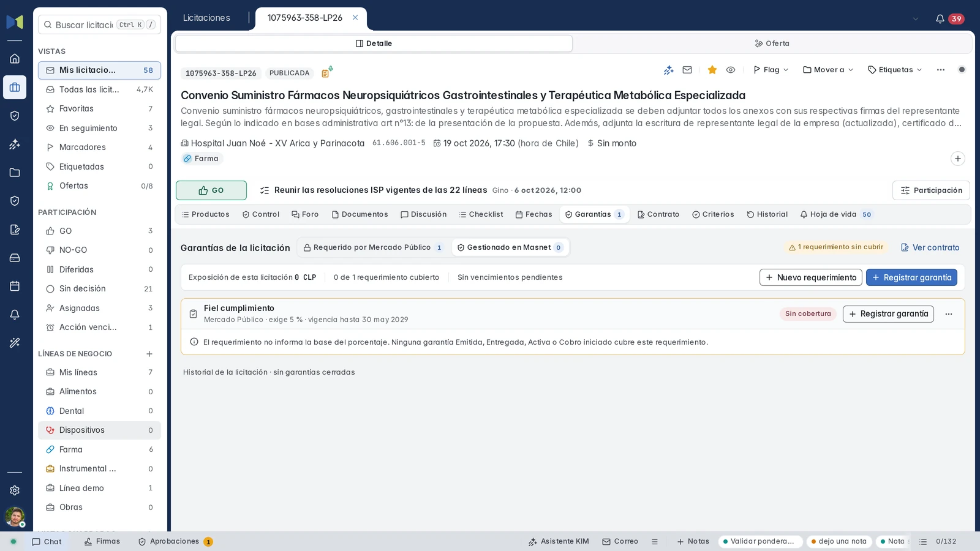Click the status dot at header far right
Screen dimensions: 980x551
tap(962, 70)
